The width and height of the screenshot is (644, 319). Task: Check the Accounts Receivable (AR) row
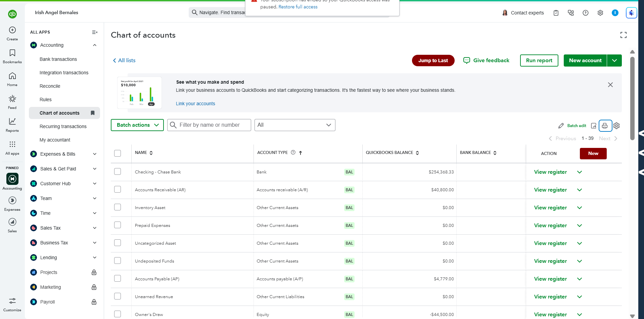118,189
